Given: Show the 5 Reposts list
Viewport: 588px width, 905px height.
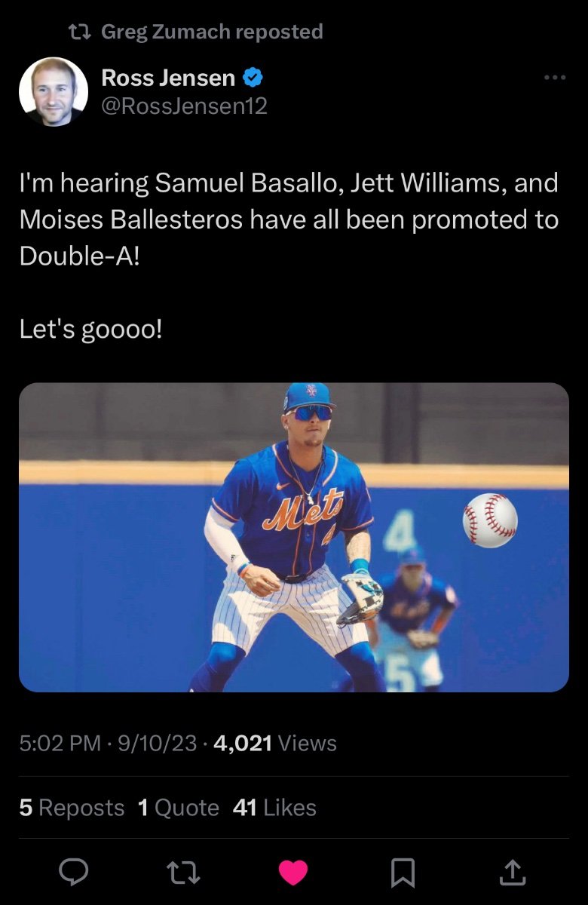Looking at the screenshot, I should pyautogui.click(x=72, y=808).
